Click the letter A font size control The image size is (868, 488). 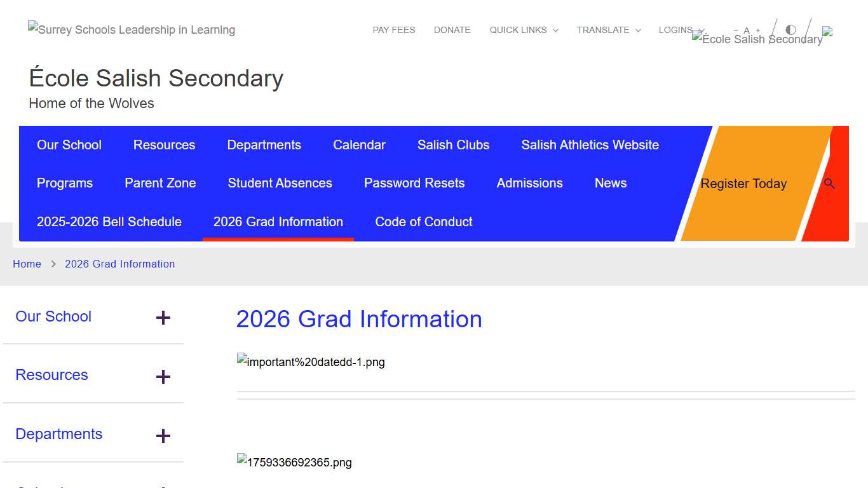coord(746,30)
